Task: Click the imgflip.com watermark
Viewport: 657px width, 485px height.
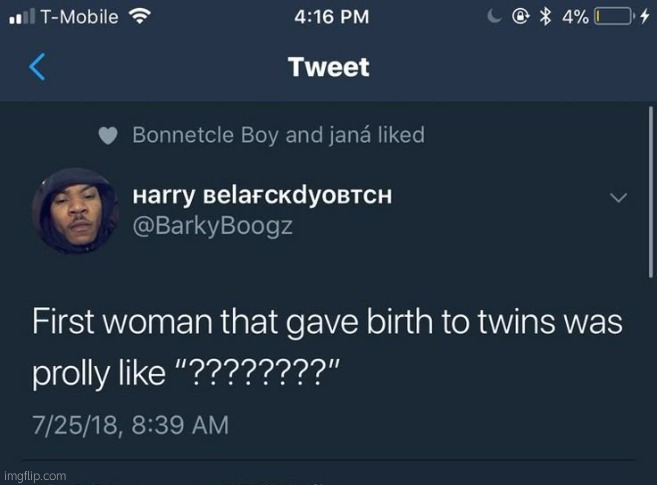Action: tap(34, 476)
